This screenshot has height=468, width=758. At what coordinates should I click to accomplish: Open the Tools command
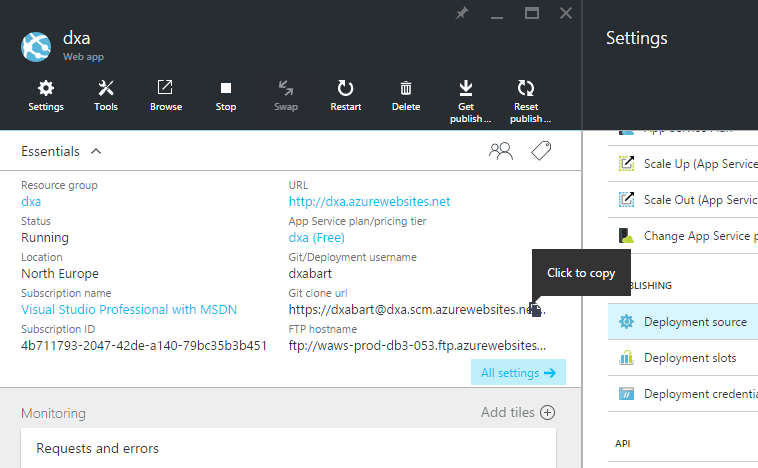(x=106, y=96)
